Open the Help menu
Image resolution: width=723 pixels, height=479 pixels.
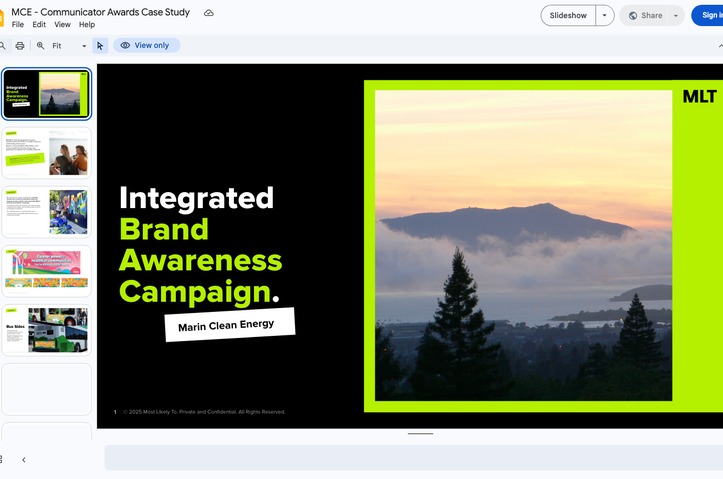pos(87,24)
